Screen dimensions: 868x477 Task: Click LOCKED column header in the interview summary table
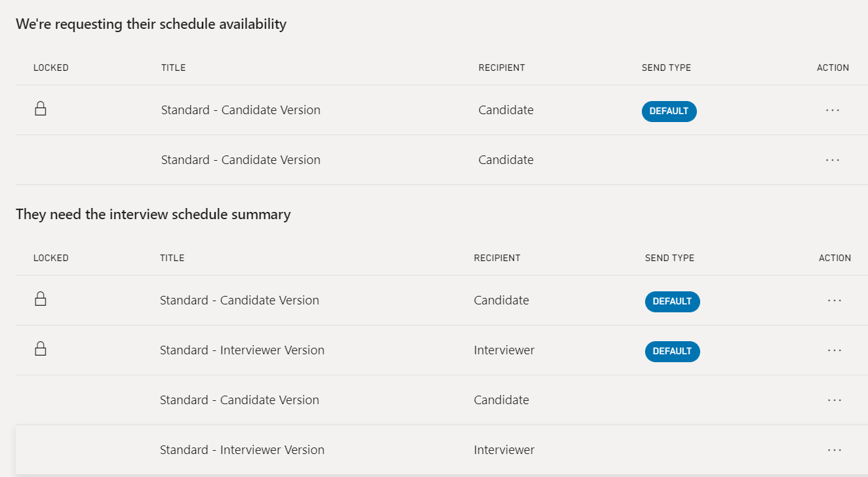coord(51,258)
